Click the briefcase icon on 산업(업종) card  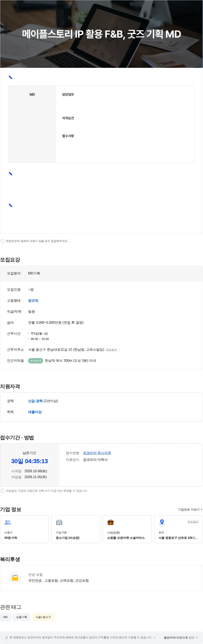tap(110, 522)
